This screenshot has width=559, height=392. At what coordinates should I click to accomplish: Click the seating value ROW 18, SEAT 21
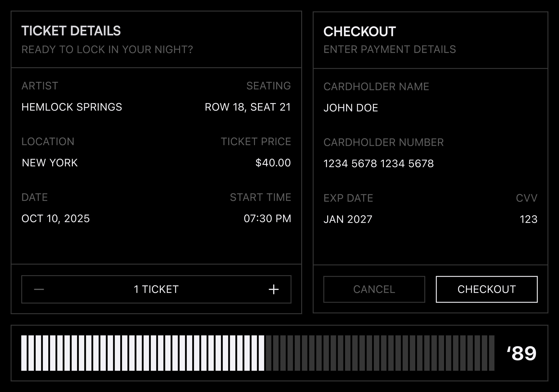click(x=248, y=107)
